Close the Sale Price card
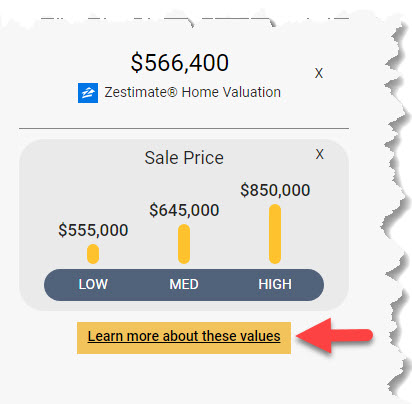The height and width of the screenshot is (404, 412). (x=320, y=154)
